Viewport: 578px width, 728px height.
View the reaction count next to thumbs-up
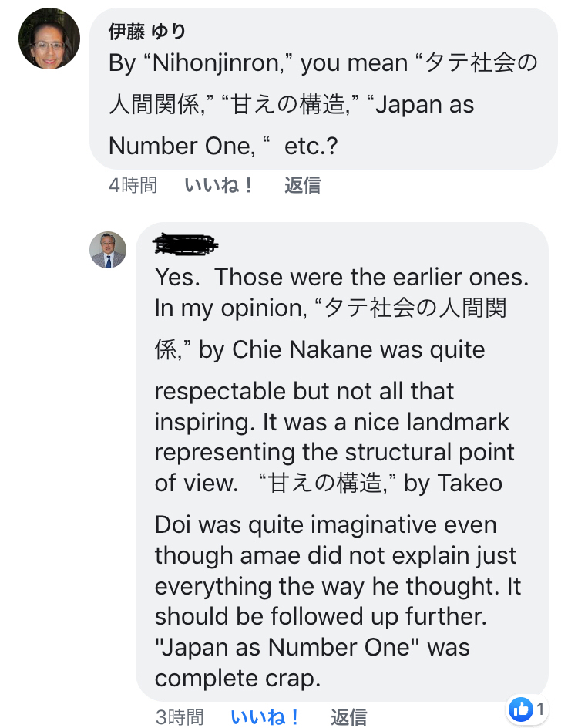(x=540, y=709)
